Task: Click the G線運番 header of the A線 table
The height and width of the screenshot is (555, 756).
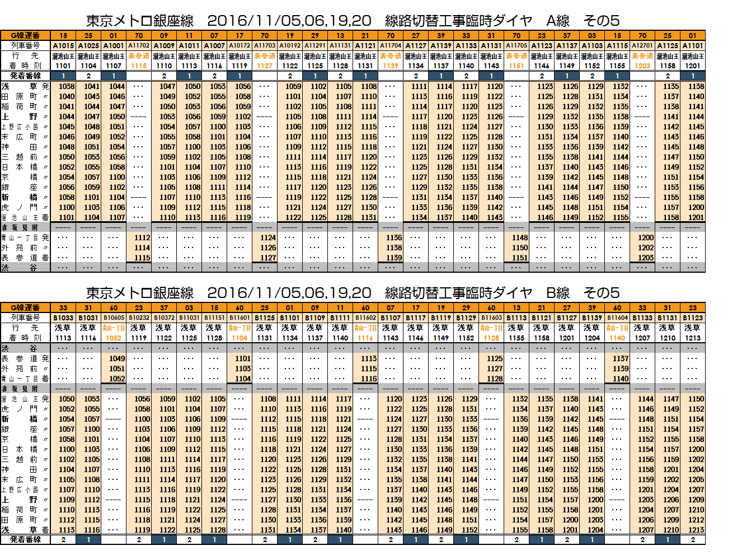Action: pos(25,35)
